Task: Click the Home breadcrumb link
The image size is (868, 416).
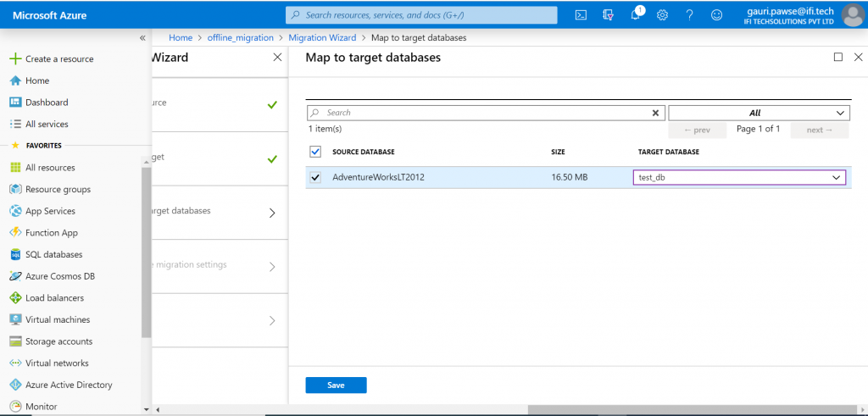Action: pos(181,37)
